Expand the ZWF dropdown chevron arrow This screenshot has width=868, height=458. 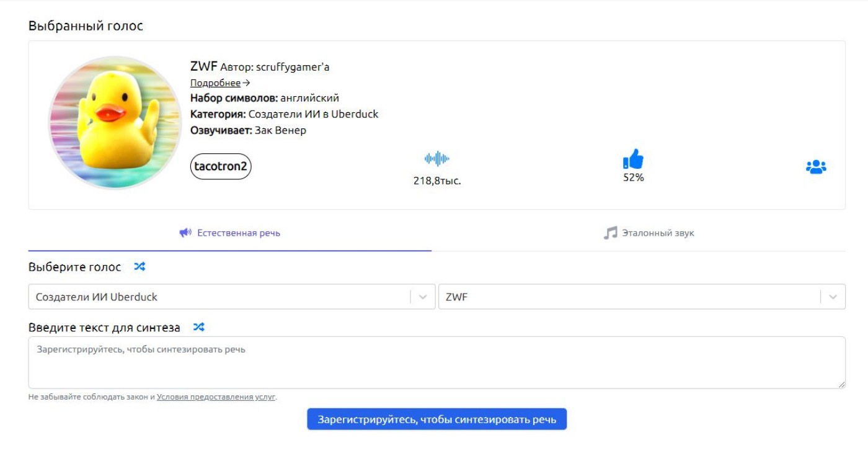(x=833, y=297)
